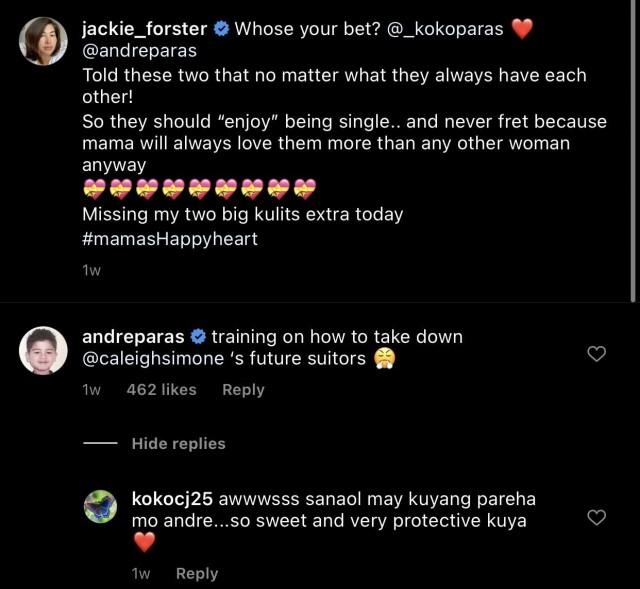Open andreparas's profile picture

pyautogui.click(x=43, y=349)
